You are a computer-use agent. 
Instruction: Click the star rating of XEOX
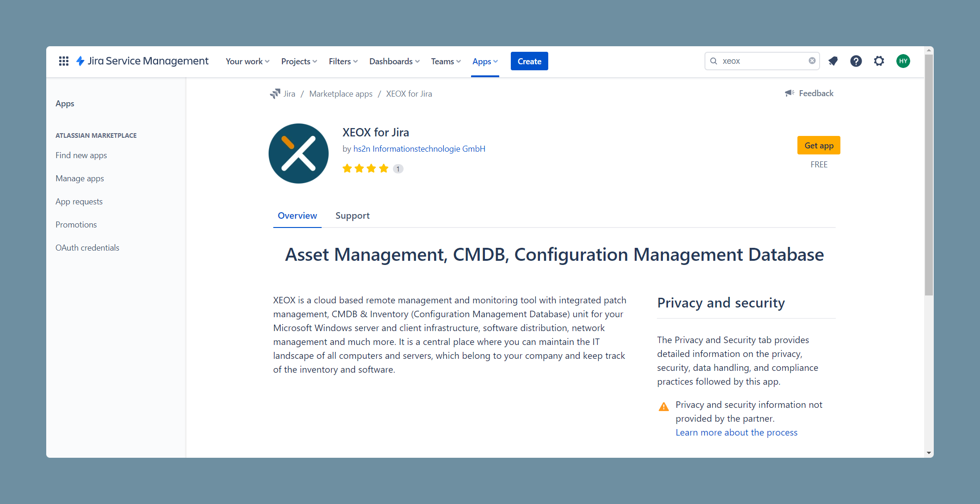coord(365,168)
